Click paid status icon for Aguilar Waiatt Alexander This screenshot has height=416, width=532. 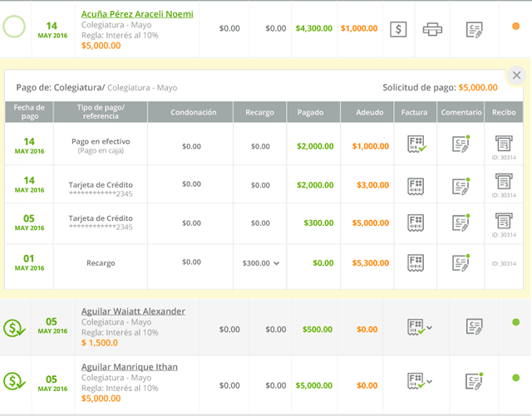14,328
